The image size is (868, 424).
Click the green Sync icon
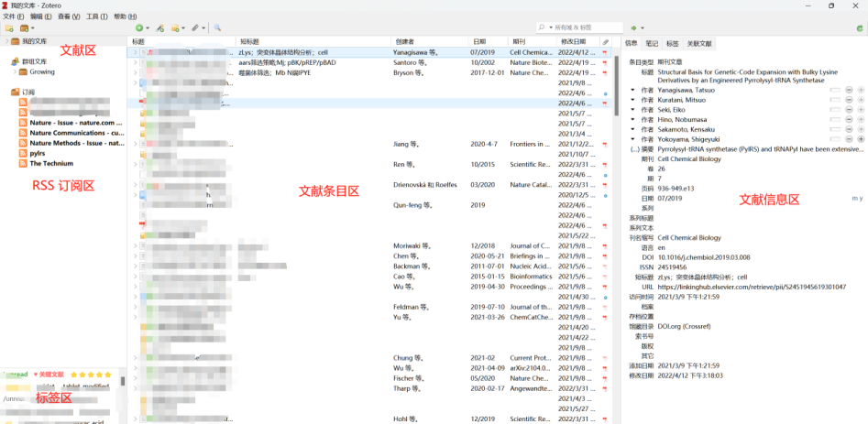click(860, 27)
